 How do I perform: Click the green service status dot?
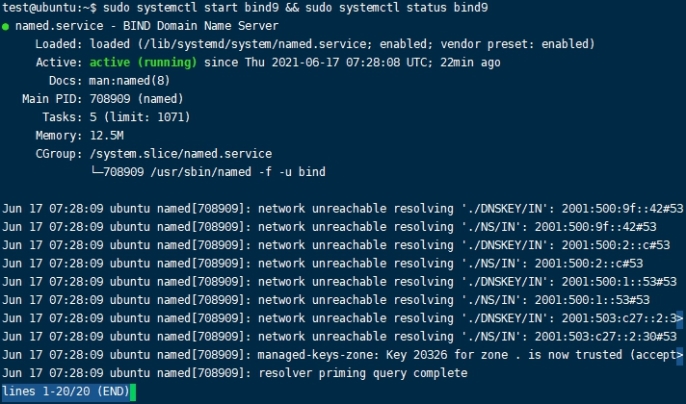[7, 27]
